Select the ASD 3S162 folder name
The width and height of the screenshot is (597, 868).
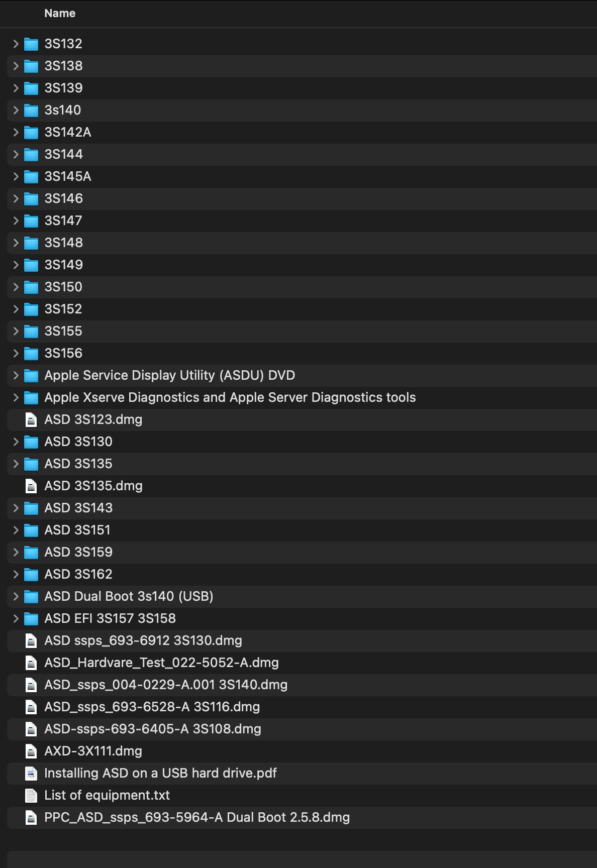pyautogui.click(x=78, y=575)
